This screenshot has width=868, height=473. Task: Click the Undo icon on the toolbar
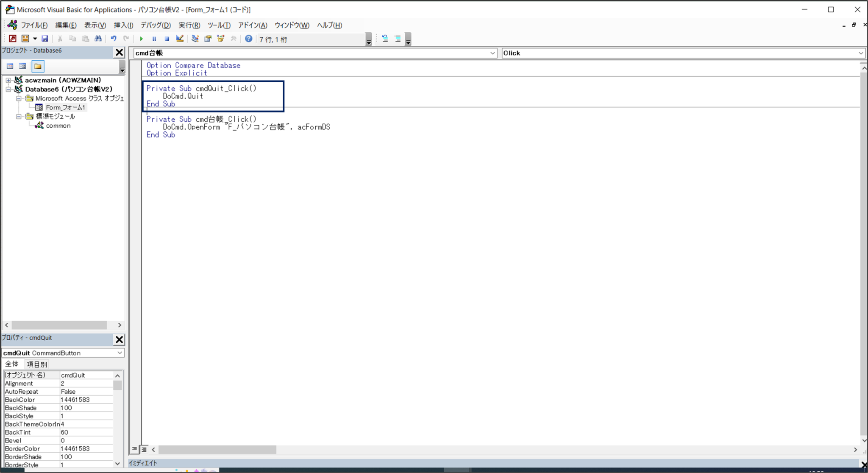[x=113, y=39]
